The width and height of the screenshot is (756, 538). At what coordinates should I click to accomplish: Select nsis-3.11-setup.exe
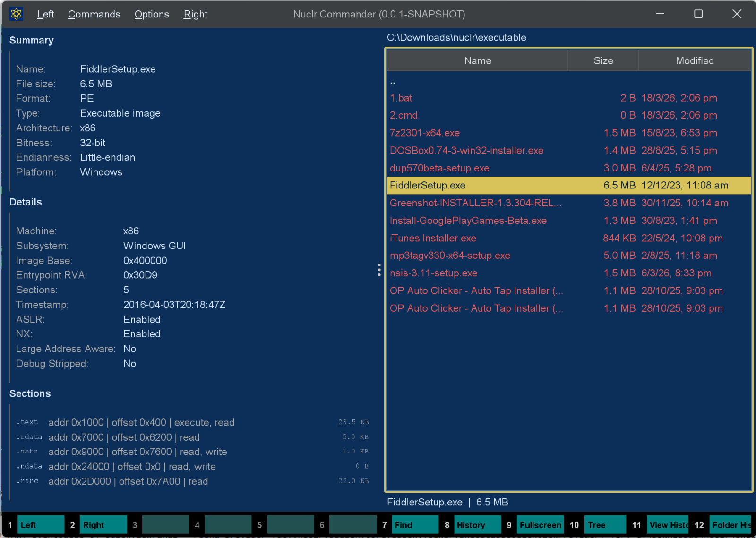(569, 273)
